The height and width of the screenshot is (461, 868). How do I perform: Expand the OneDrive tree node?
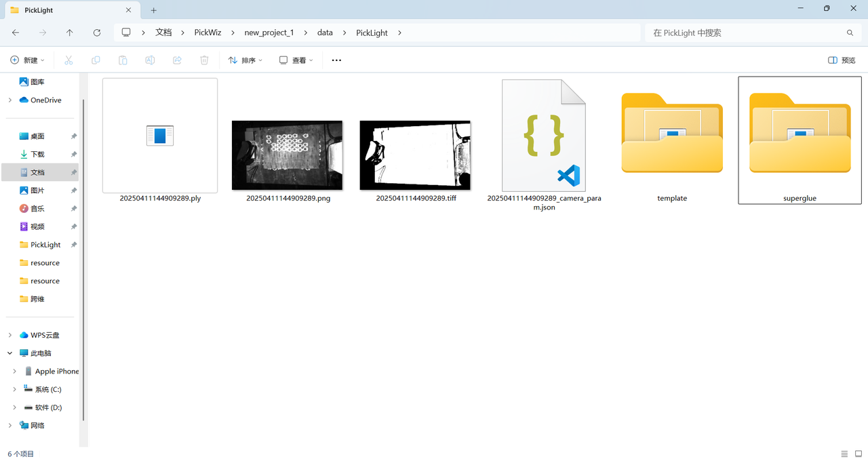point(10,100)
